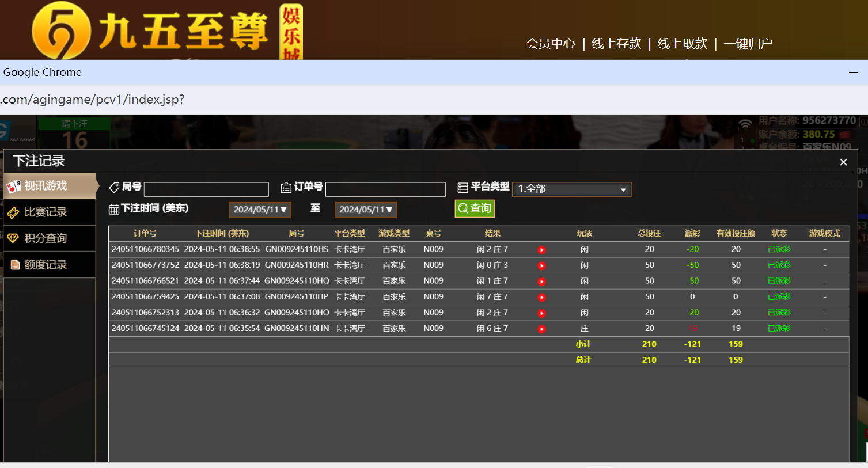Expand the 平台类型 dropdown showing 1.全部

coord(571,189)
